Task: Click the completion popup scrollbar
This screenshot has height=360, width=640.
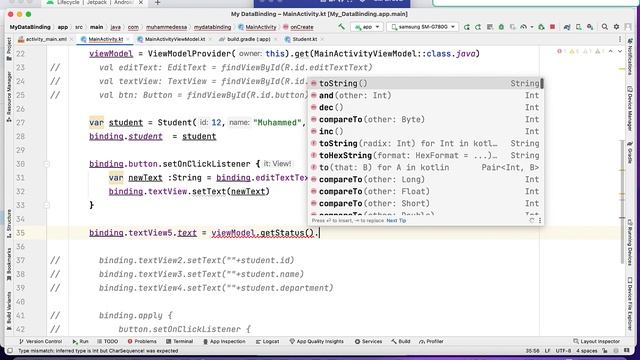Action: (542, 84)
